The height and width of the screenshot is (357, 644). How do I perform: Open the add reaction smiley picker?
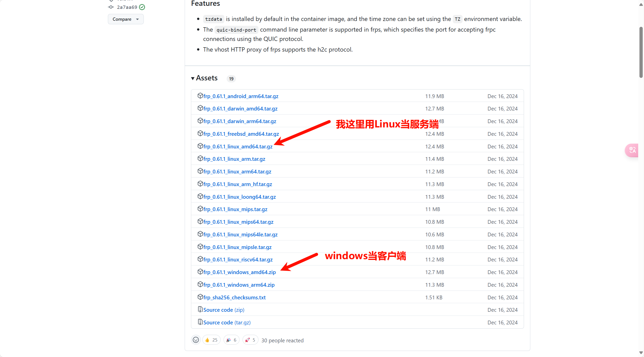(196, 340)
